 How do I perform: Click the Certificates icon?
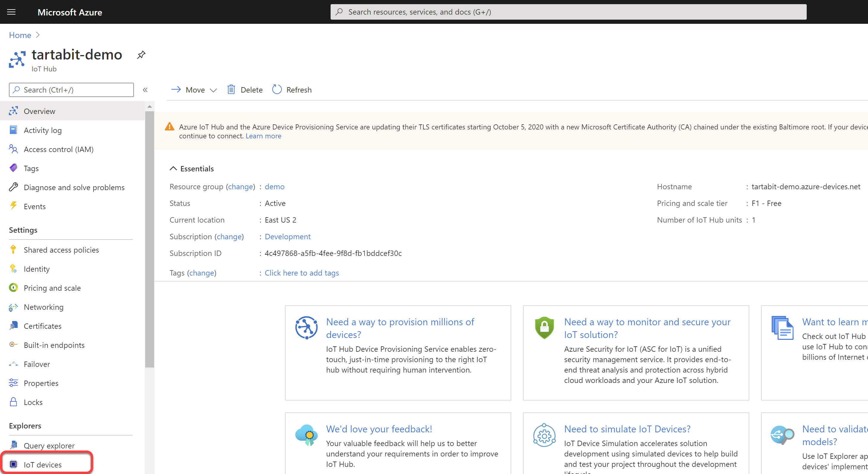tap(13, 326)
